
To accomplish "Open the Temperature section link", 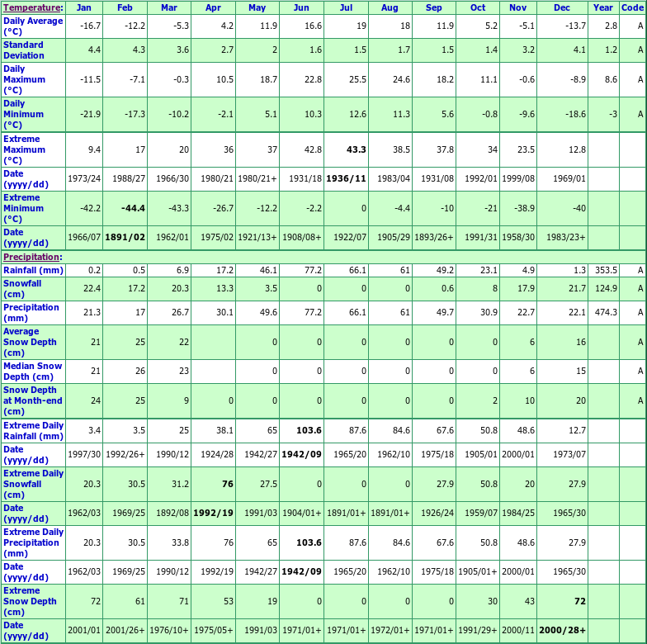I will click(x=31, y=7).
